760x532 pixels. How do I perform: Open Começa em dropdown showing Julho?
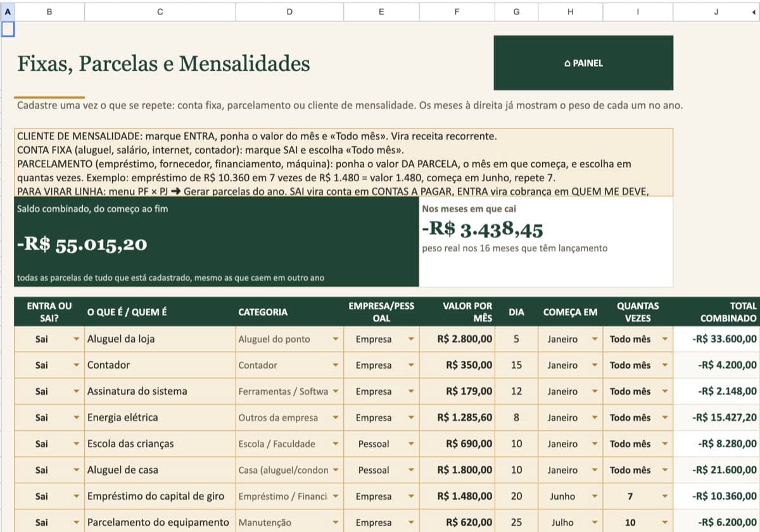(594, 522)
